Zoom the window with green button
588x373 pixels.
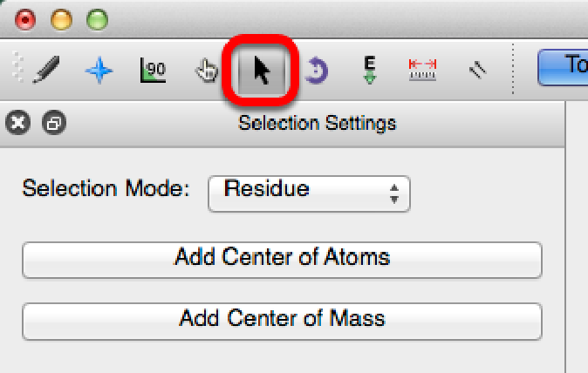(97, 18)
